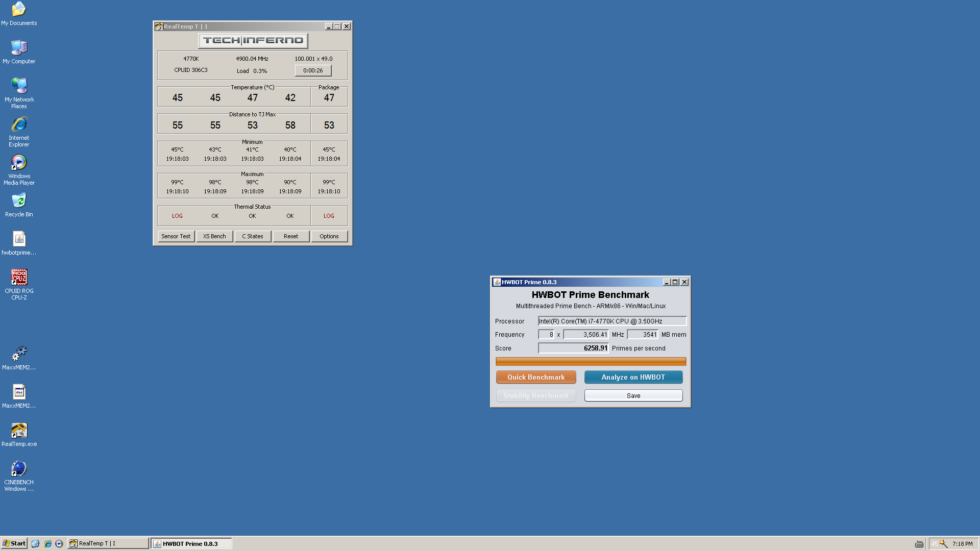Image resolution: width=980 pixels, height=551 pixels.
Task: Click the memory field showing 3541
Action: click(x=643, y=335)
